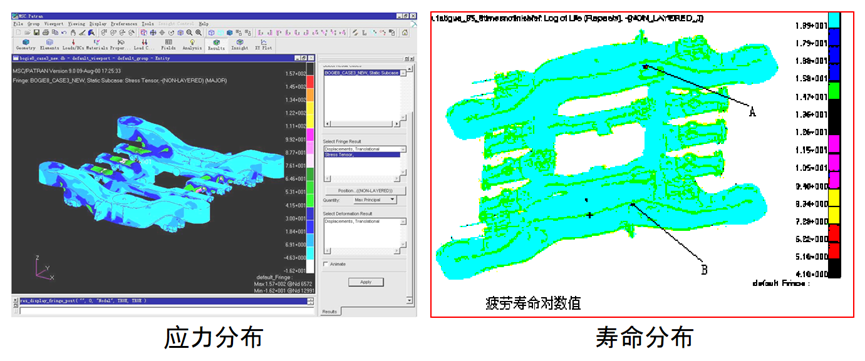Click the File New toolbar icon

tap(19, 33)
